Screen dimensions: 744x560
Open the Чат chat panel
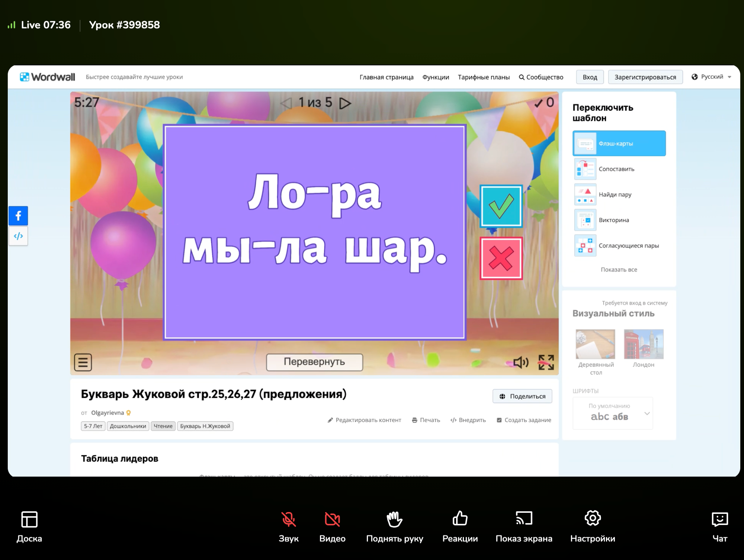(x=720, y=527)
